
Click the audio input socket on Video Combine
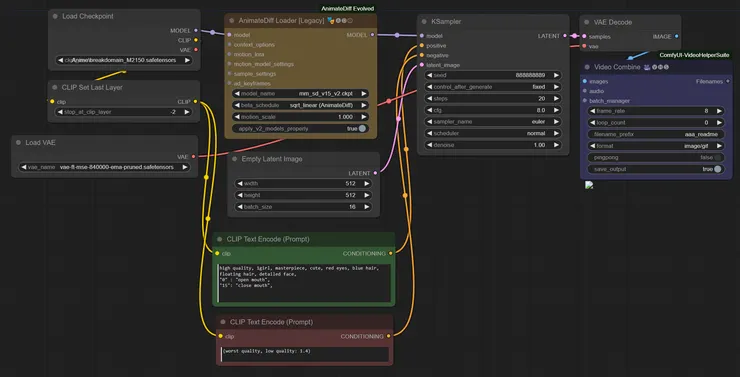click(585, 91)
